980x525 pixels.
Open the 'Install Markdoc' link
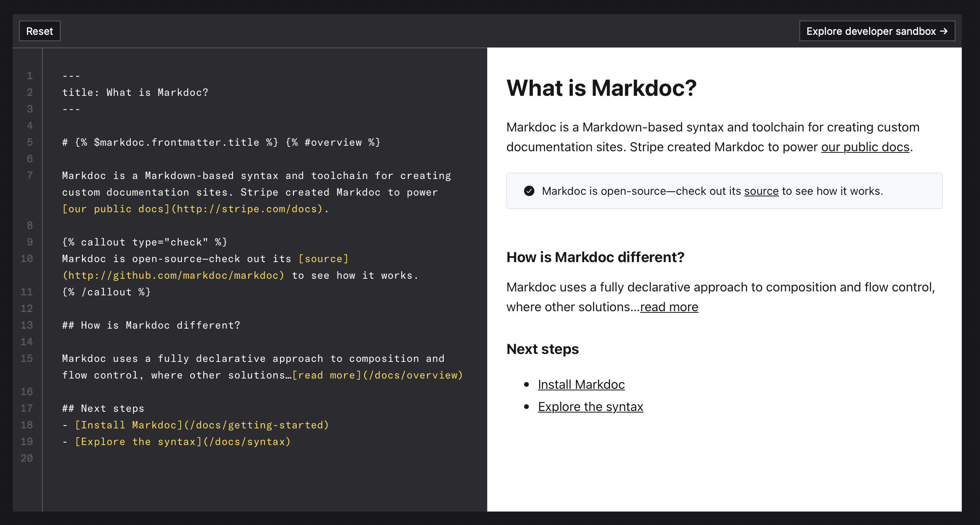(581, 384)
